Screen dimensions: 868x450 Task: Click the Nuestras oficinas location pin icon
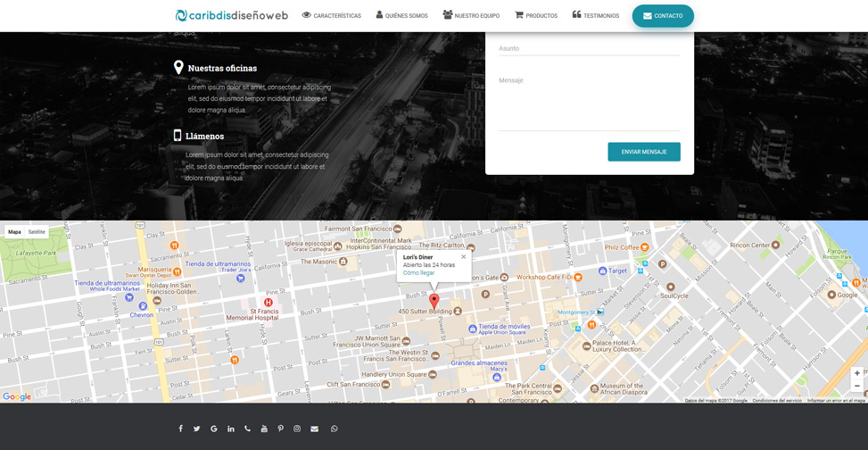pyautogui.click(x=178, y=68)
